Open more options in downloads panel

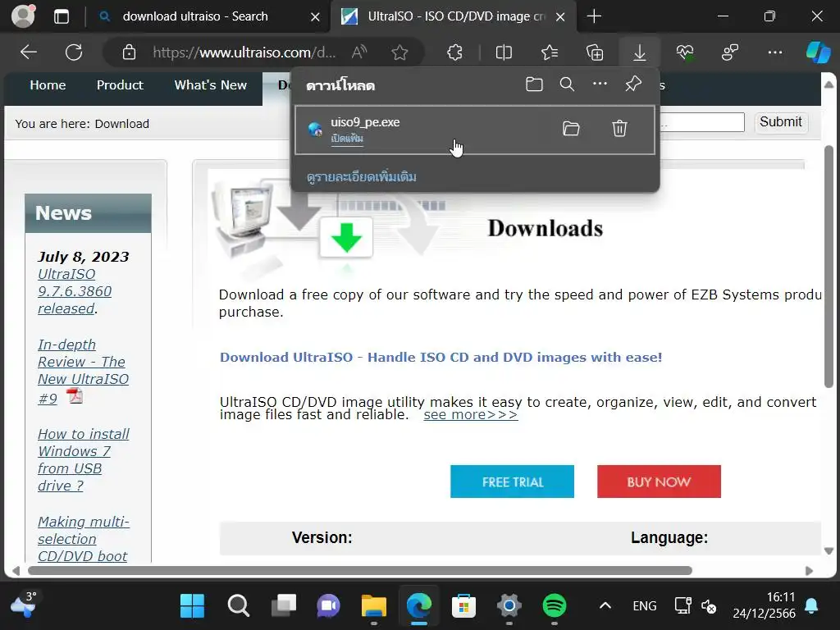click(600, 84)
